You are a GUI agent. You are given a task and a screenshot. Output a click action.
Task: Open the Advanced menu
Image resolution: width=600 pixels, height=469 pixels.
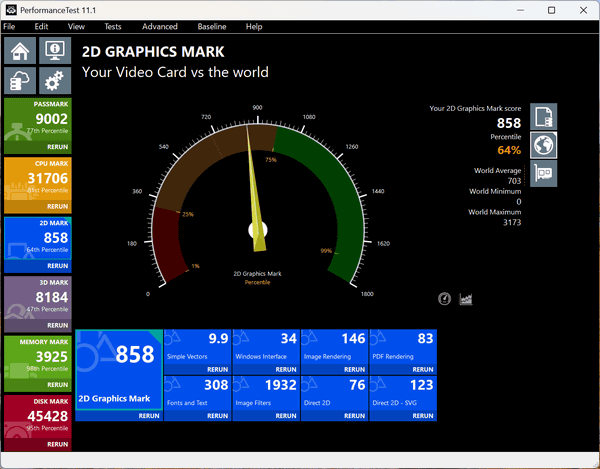(x=160, y=26)
